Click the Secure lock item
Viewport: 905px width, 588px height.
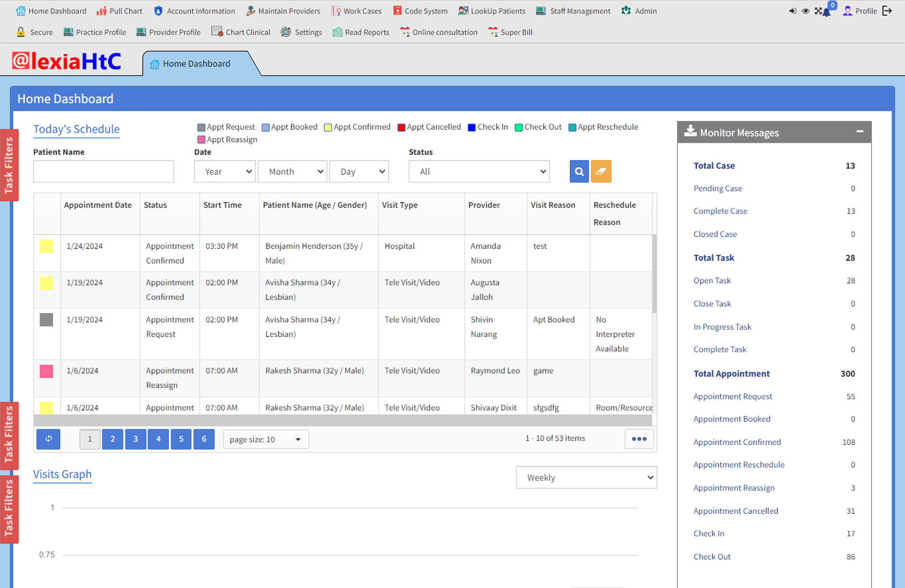[x=35, y=32]
